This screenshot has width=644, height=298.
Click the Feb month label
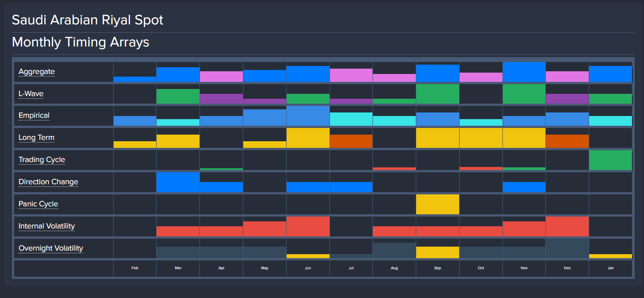[x=135, y=268]
